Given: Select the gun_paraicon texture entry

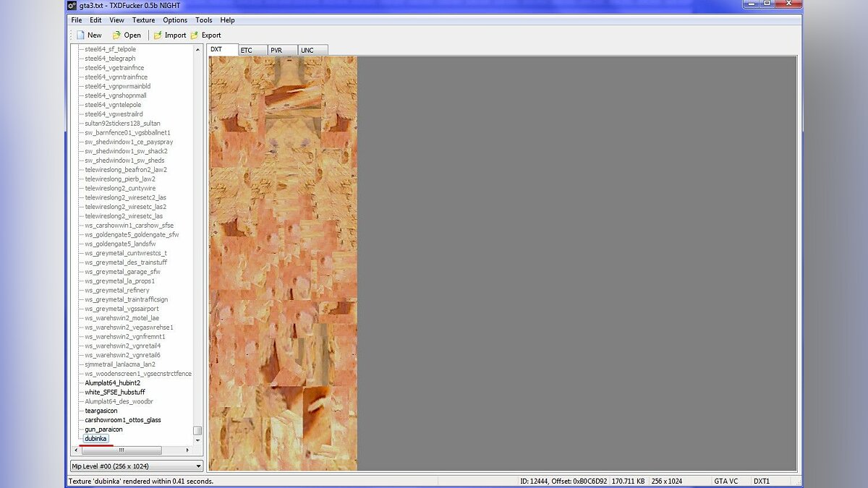Looking at the screenshot, I should (x=103, y=429).
